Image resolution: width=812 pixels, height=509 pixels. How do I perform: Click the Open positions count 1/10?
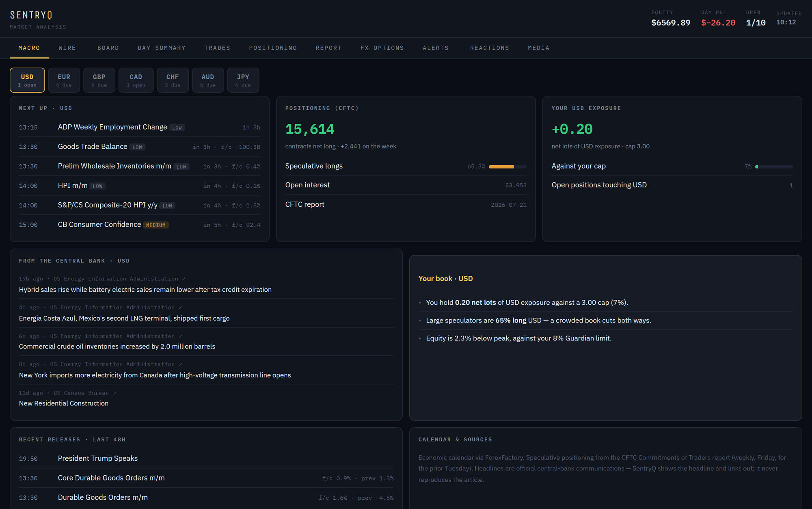click(756, 23)
